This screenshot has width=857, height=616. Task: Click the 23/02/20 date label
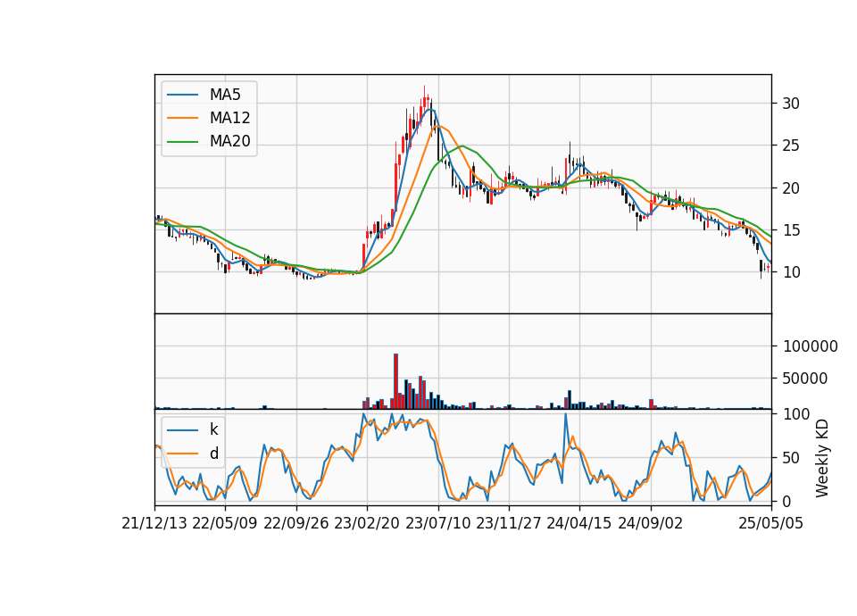tap(367, 523)
